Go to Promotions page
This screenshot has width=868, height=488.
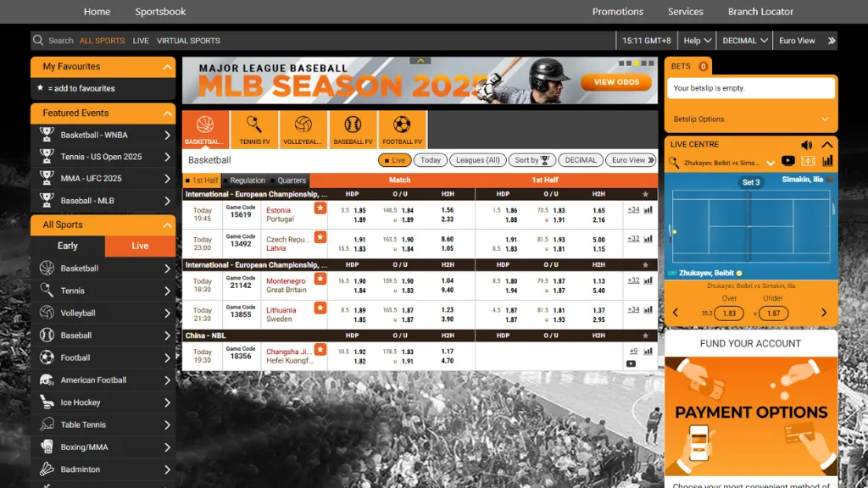tap(618, 12)
